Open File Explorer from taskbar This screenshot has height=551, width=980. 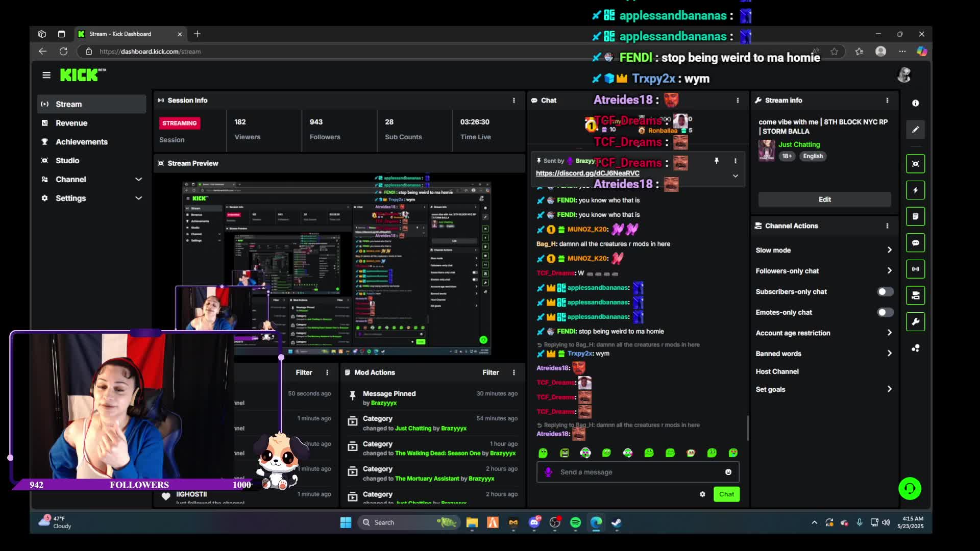[x=472, y=522]
